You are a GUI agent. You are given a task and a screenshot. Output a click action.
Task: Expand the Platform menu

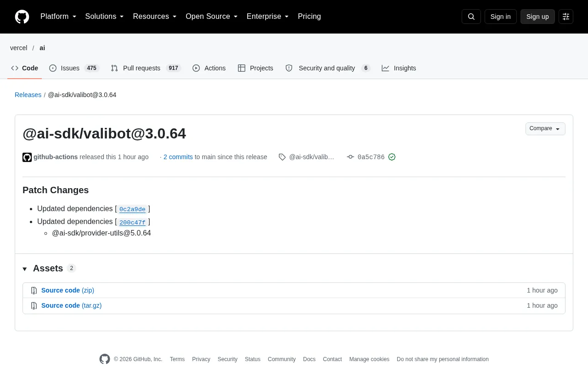58,17
